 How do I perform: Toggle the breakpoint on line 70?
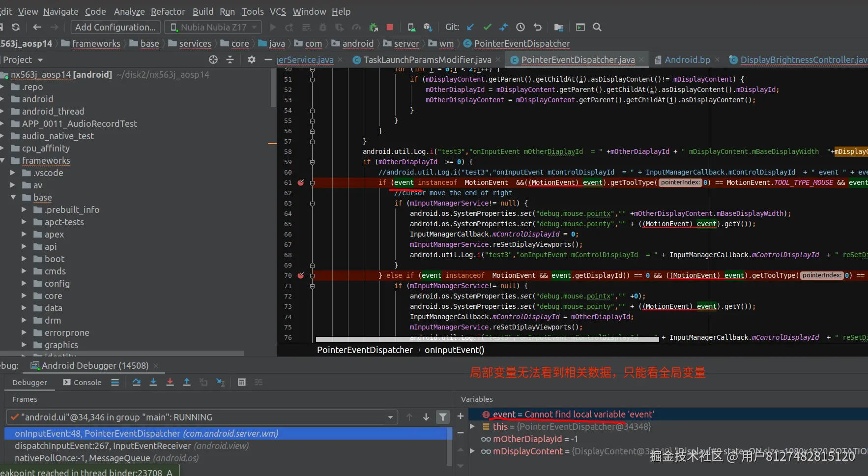tap(301, 275)
